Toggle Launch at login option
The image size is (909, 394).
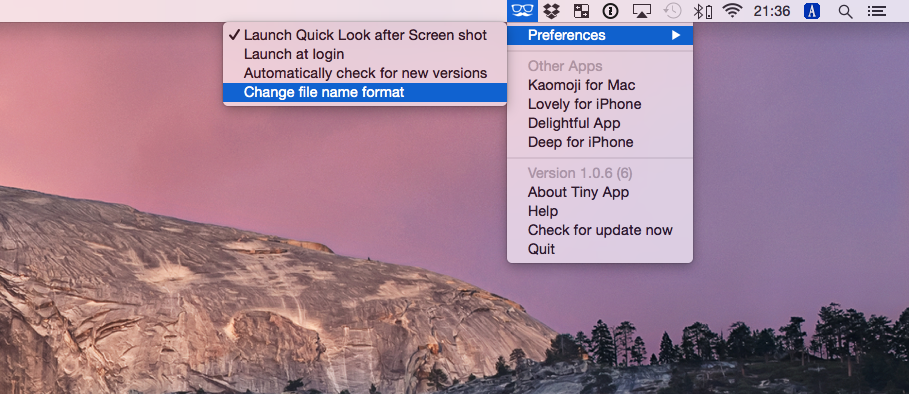pyautogui.click(x=365, y=54)
